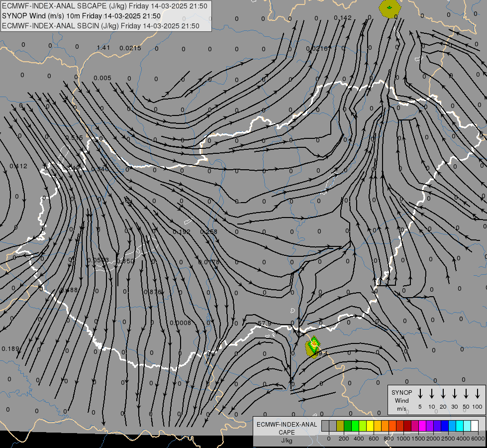
Task: Click the SBCIN title line in header
Action: pos(100,26)
